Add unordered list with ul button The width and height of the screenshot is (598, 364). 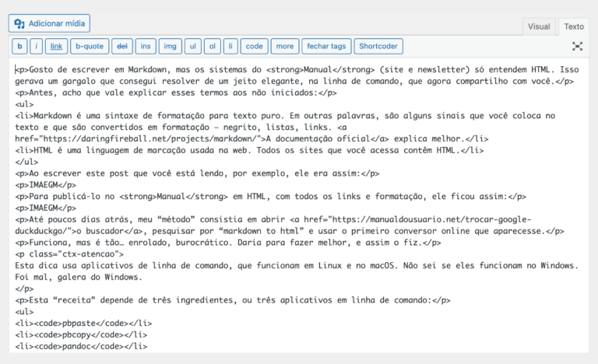193,46
